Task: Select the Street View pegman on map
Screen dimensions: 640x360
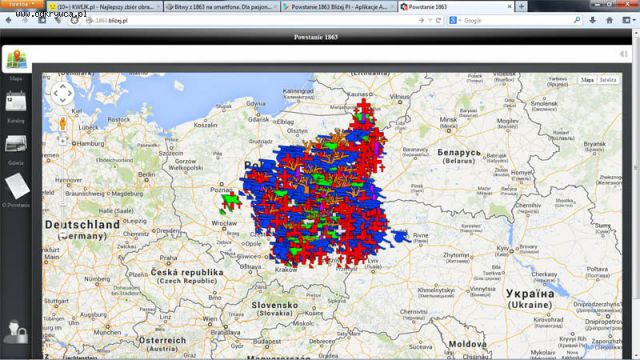Action: coord(62,122)
